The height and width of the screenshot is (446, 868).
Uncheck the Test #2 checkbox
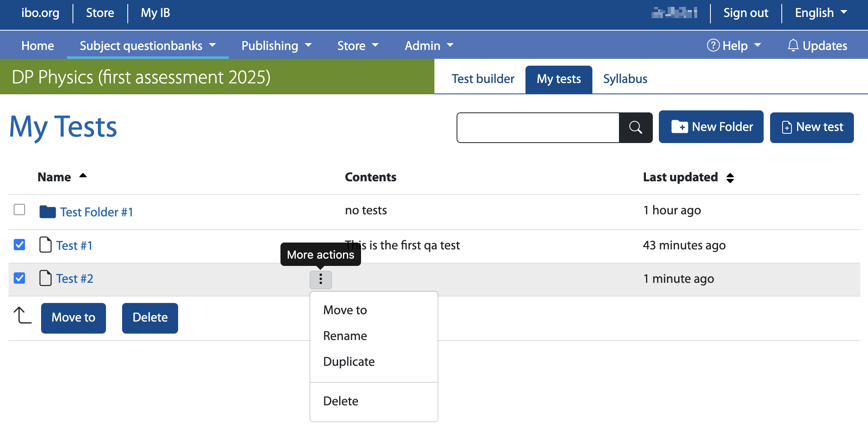(19, 278)
